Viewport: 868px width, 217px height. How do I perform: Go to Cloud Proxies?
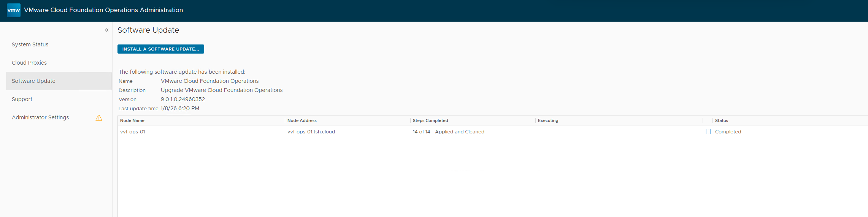pyautogui.click(x=29, y=63)
